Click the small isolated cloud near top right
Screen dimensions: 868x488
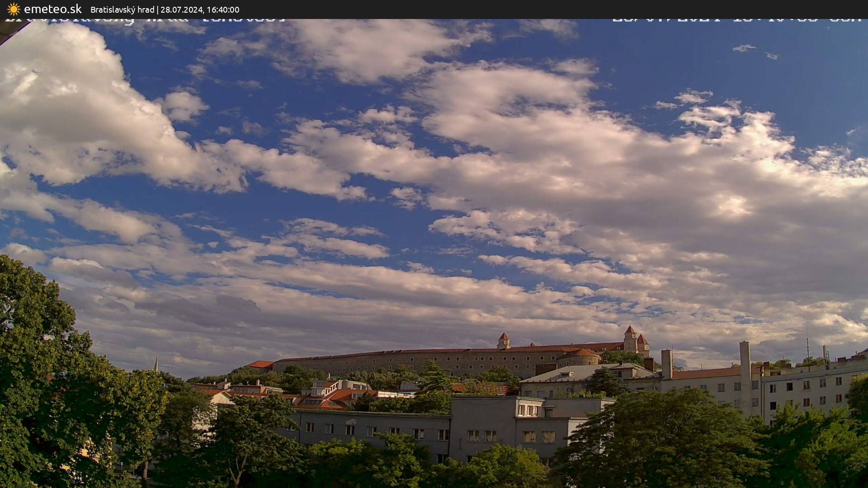pos(744,48)
